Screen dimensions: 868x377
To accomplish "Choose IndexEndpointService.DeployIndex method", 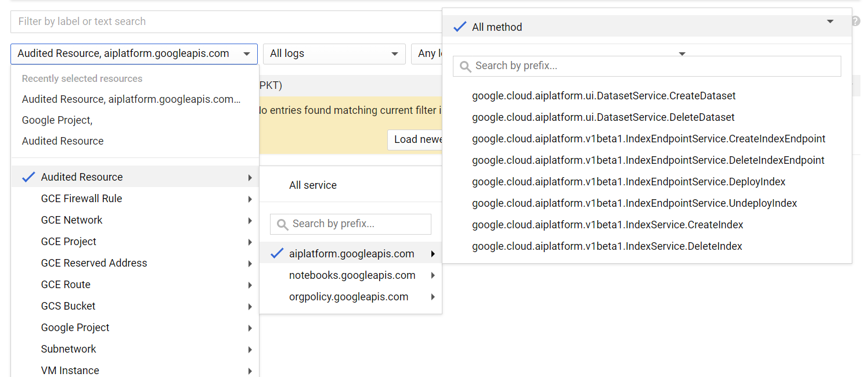I will point(628,182).
